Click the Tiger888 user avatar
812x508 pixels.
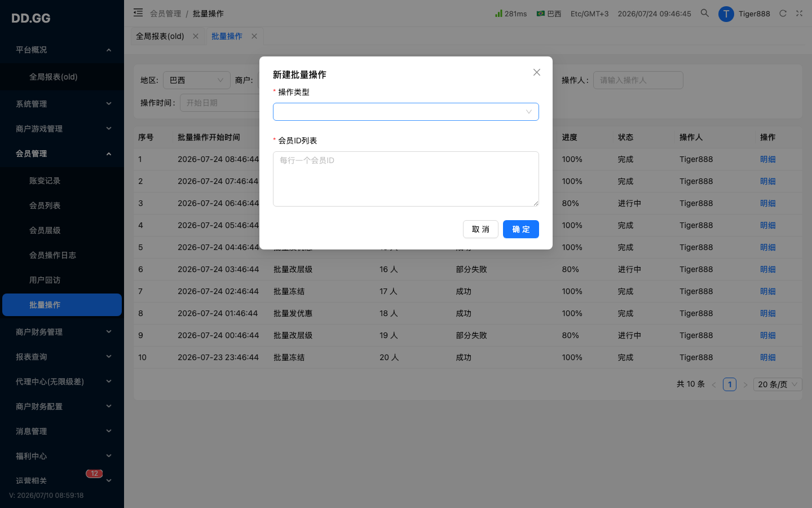click(726, 14)
